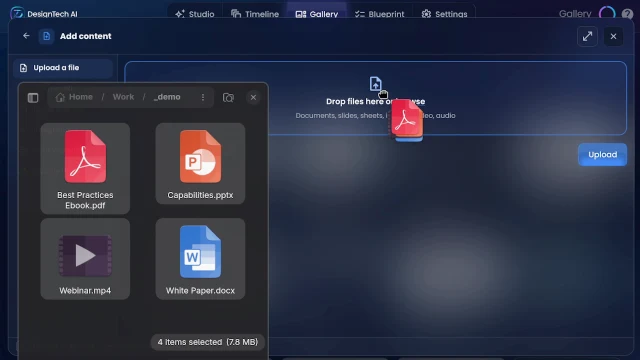Viewport: 640px width, 360px height.
Task: Click Drop files here or browse text
Action: 376,101
